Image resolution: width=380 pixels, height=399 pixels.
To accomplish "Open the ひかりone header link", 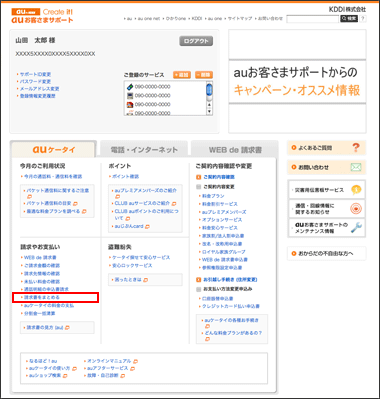I will tap(176, 19).
